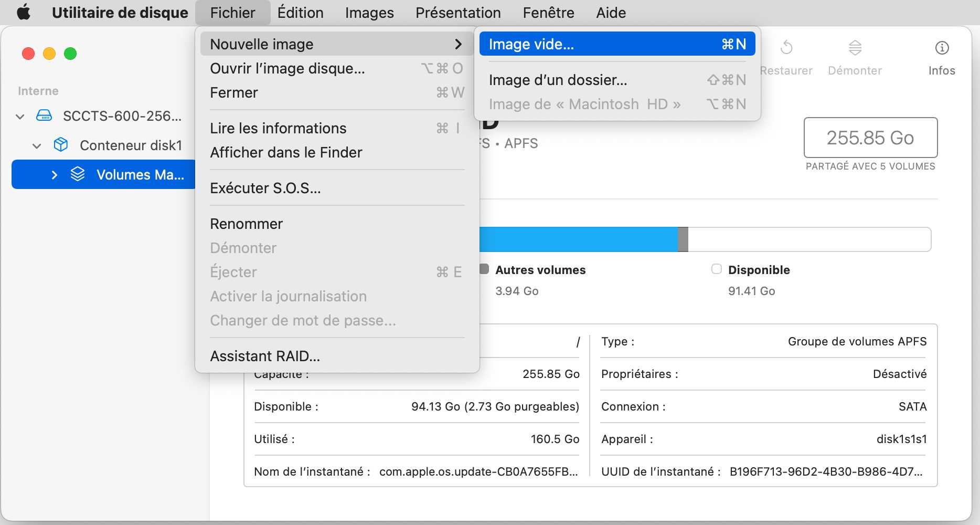Select Afficher dans le Finder
Image resolution: width=980 pixels, height=525 pixels.
337,152
